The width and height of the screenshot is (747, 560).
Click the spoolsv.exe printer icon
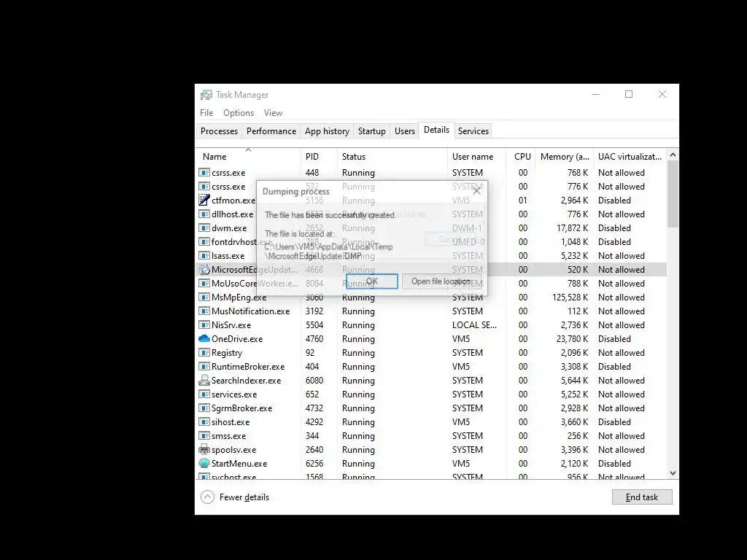pyautogui.click(x=204, y=449)
